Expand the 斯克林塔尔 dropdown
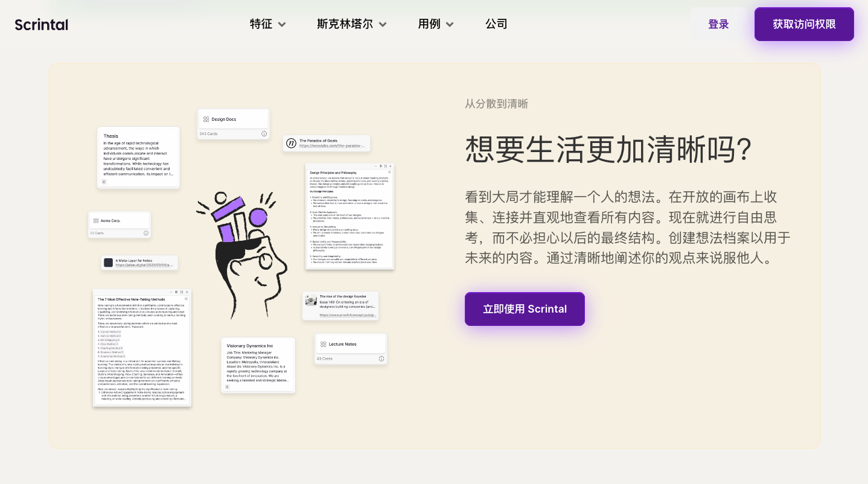This screenshot has height=484, width=868. click(351, 24)
